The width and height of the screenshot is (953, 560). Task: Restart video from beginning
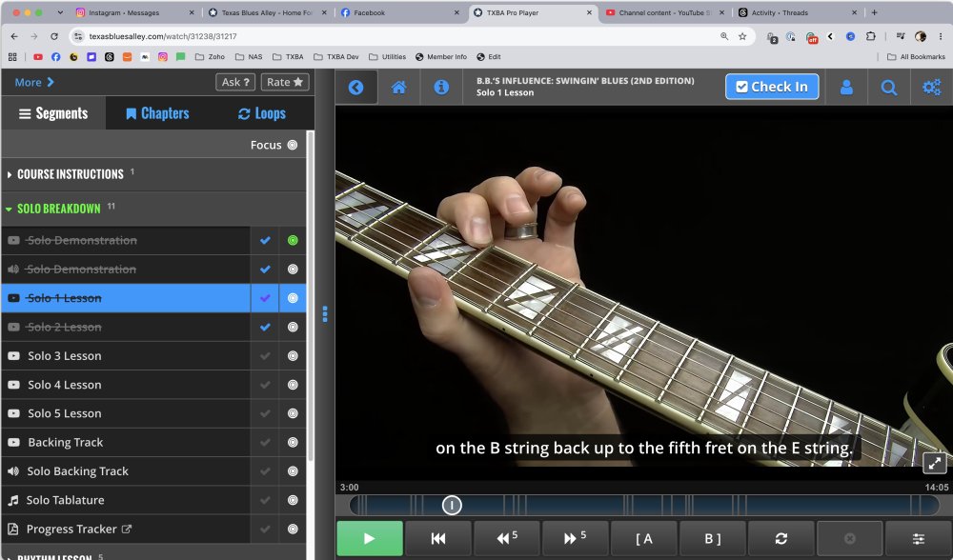[438, 538]
